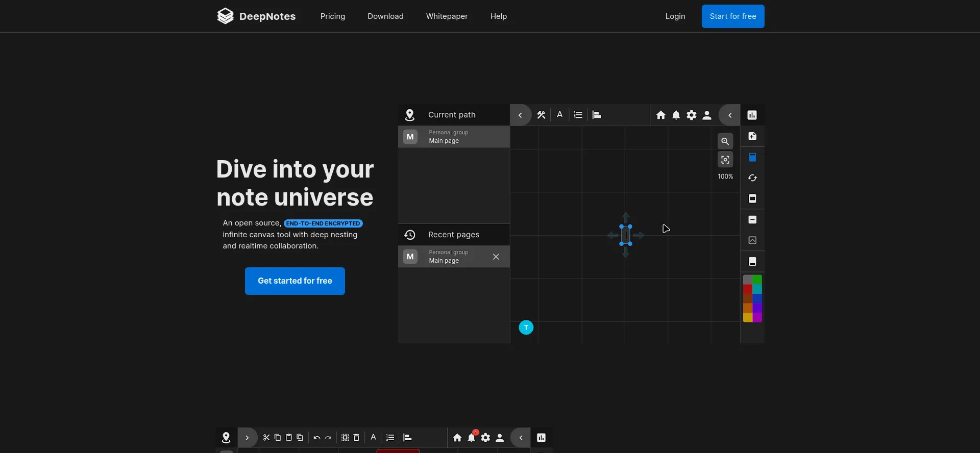Screen dimensions: 980x453
Task: Pick the magenta color swatch
Action: click(757, 317)
